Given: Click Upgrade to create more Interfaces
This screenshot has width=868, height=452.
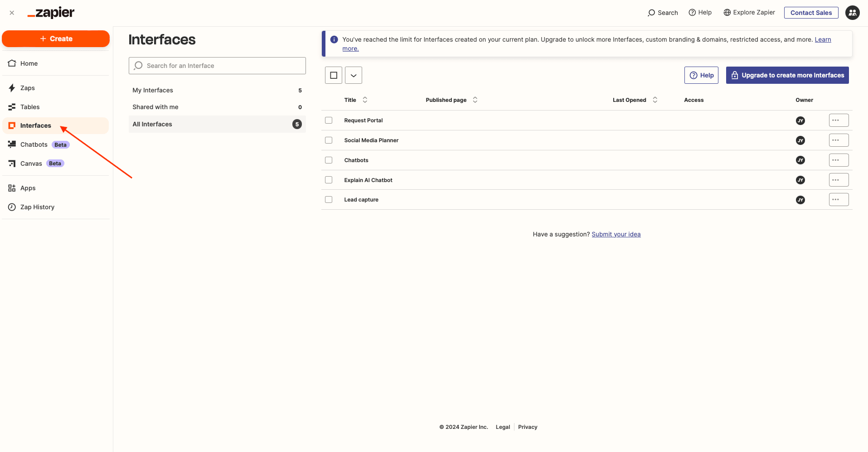Looking at the screenshot, I should [787, 75].
